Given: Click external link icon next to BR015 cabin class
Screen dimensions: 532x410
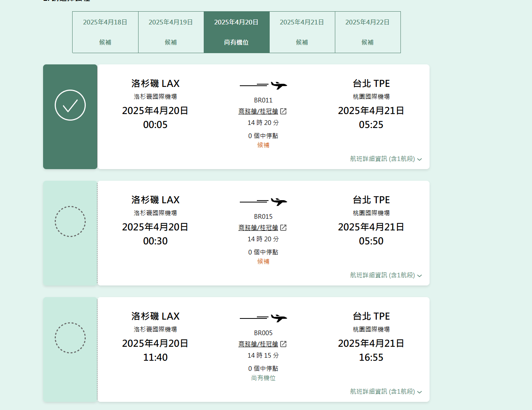Looking at the screenshot, I should pos(283,228).
